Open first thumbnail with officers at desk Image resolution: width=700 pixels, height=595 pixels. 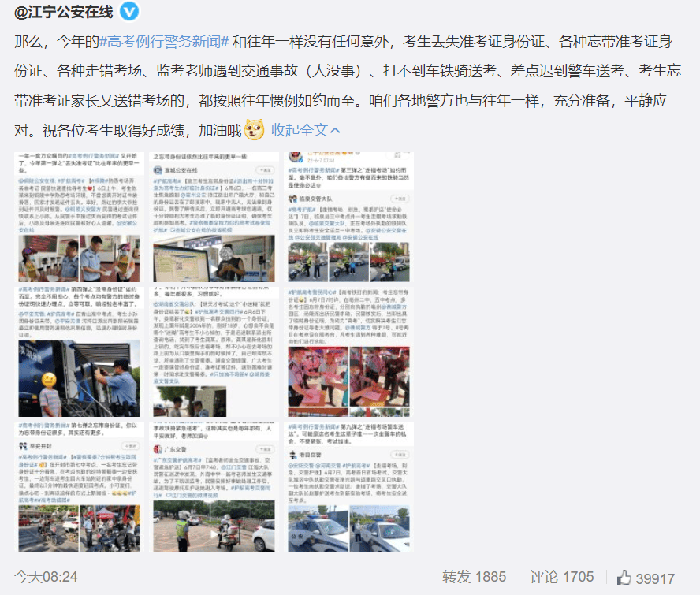pos(79,217)
